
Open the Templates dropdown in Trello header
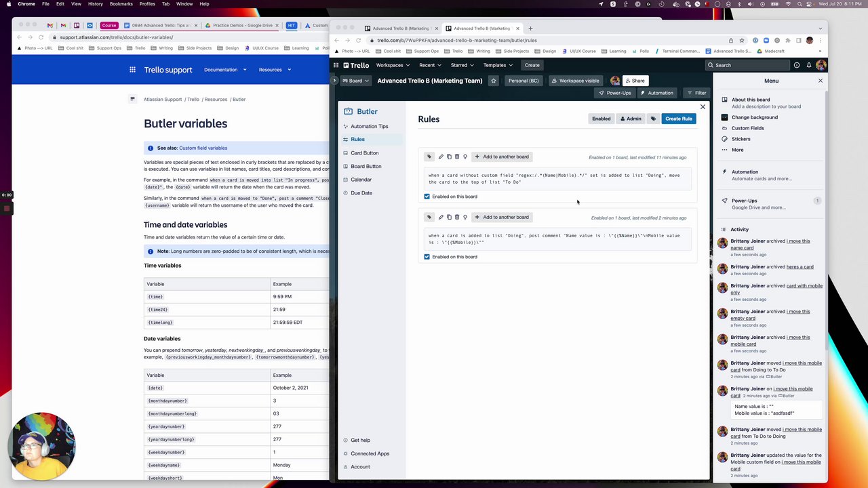[x=498, y=65]
